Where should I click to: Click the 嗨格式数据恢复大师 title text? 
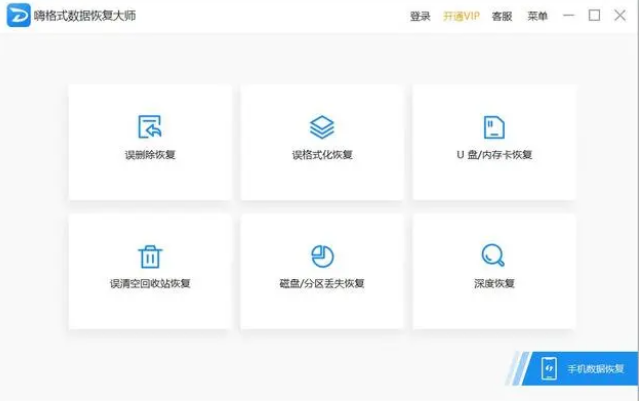(x=85, y=16)
